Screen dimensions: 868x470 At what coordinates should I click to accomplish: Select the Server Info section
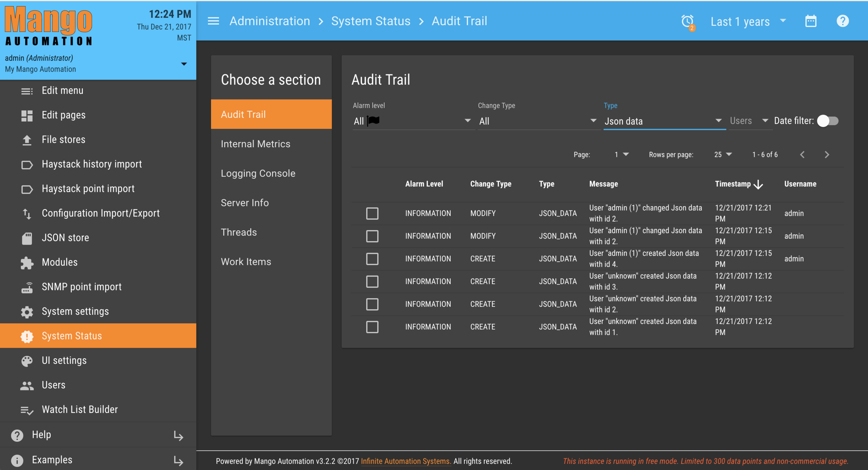[271, 203]
